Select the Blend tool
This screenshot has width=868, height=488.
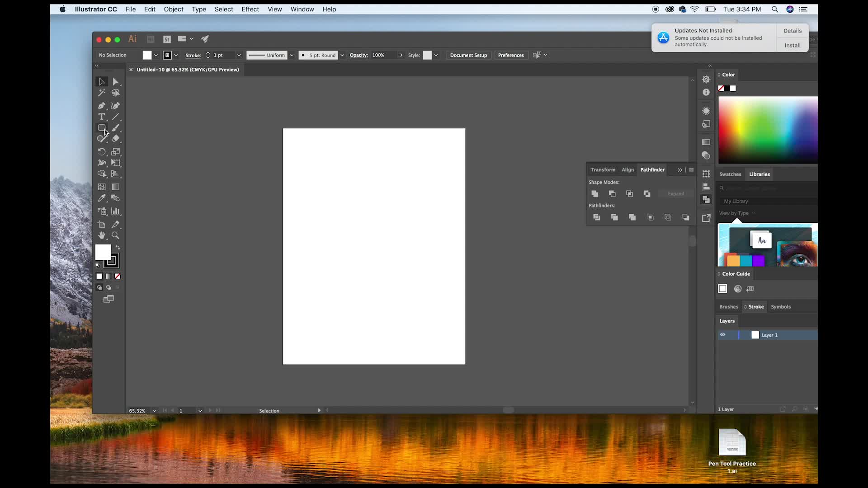tap(116, 198)
